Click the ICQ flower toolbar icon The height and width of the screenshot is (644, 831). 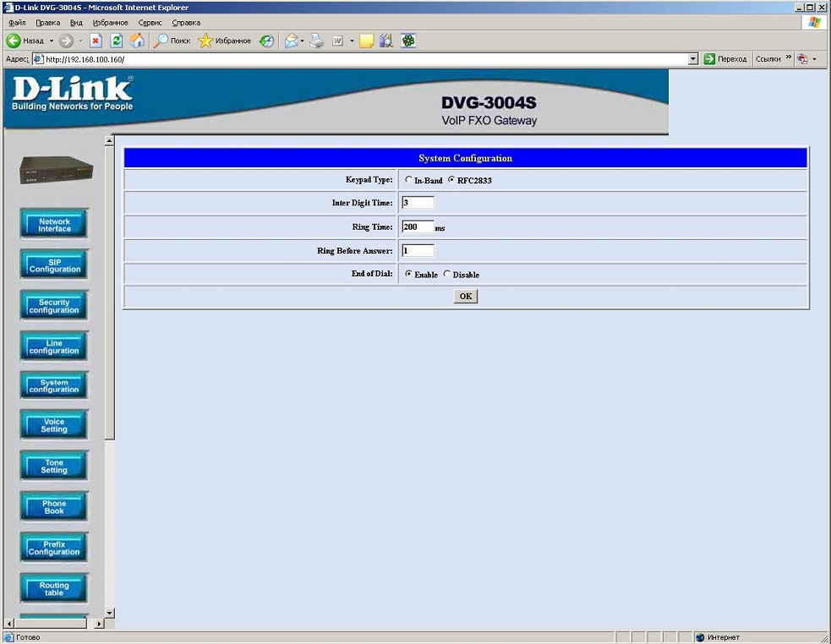point(408,41)
